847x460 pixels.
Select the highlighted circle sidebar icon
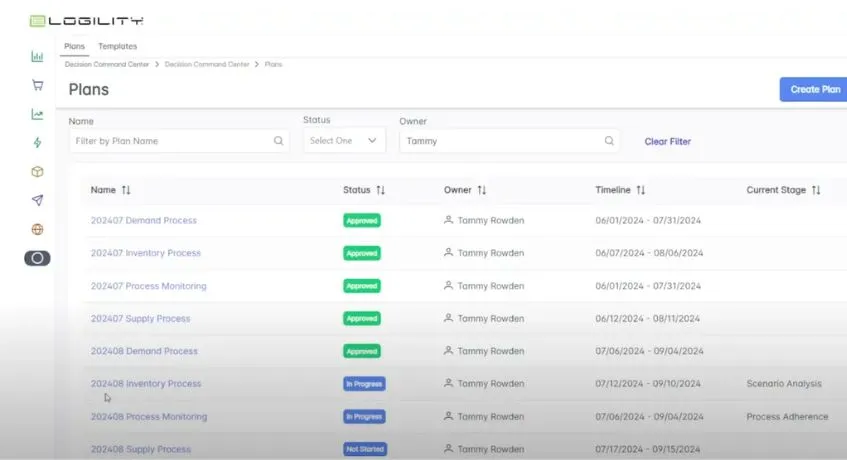[37, 258]
